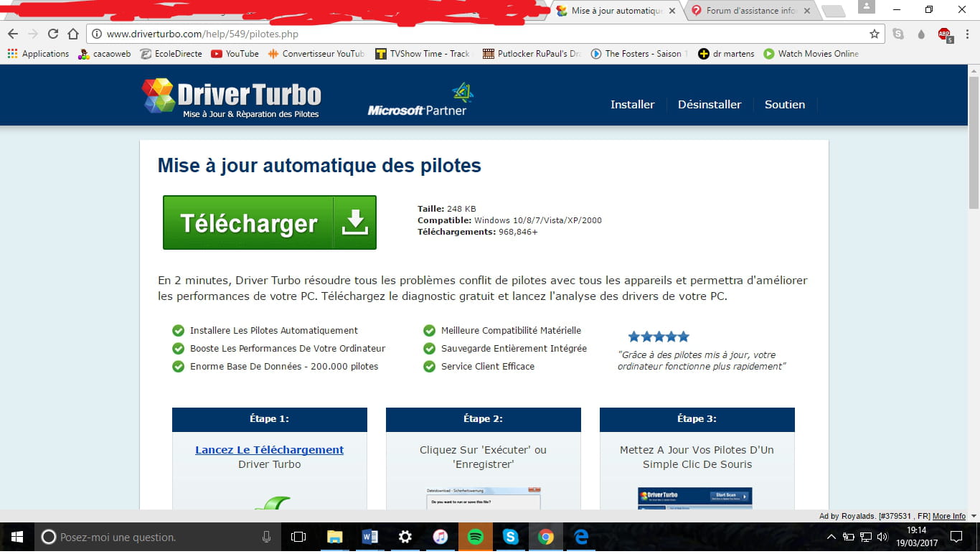The image size is (980, 554).
Task: Click the More Info ad link
Action: point(948,516)
